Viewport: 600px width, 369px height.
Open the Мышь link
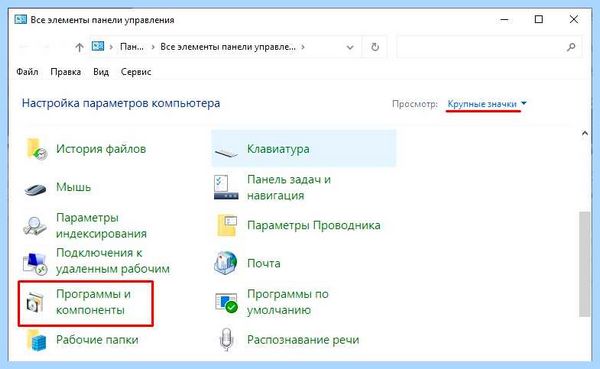coord(73,187)
